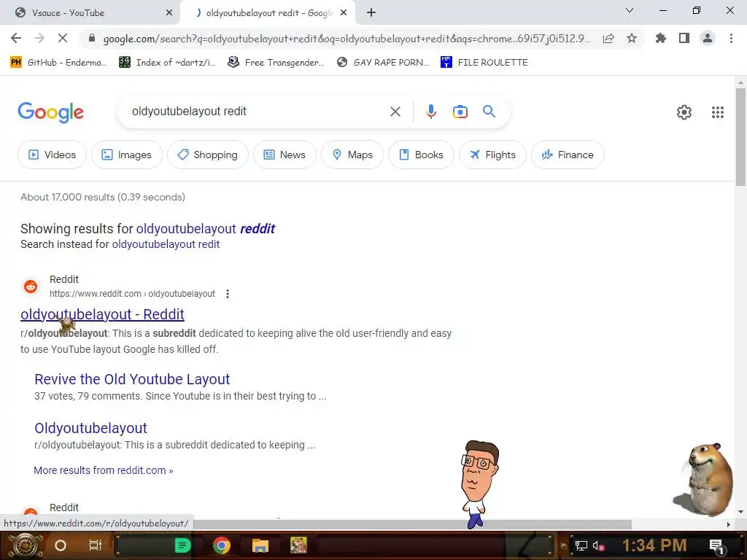Open the 'Index of ~dartz' bookmark
The height and width of the screenshot is (560, 747).
point(168,63)
